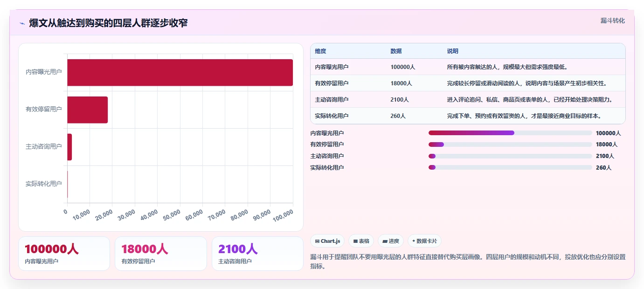Viewport: 644px width, 289px height.
Task: Click the x-axis tick 90,000
Action: coord(261,214)
